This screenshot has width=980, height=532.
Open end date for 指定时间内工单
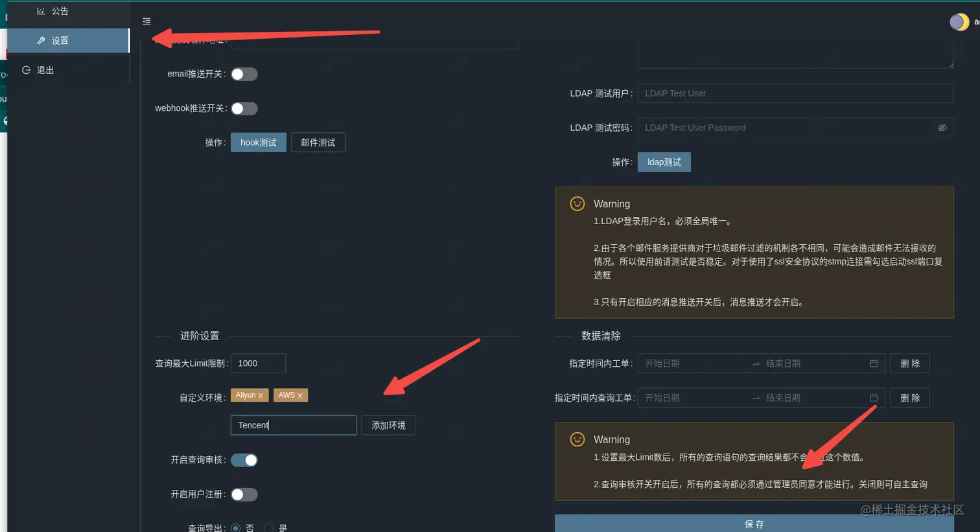[813, 364]
